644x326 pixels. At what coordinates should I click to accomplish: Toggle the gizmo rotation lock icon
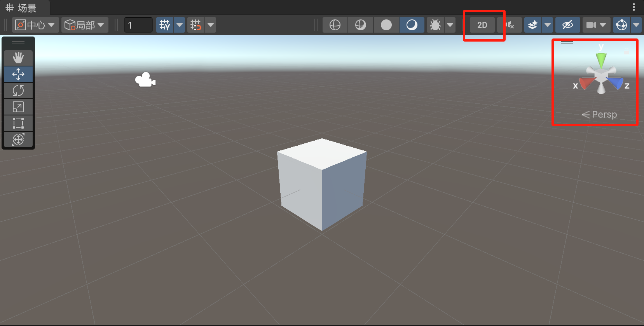click(627, 51)
